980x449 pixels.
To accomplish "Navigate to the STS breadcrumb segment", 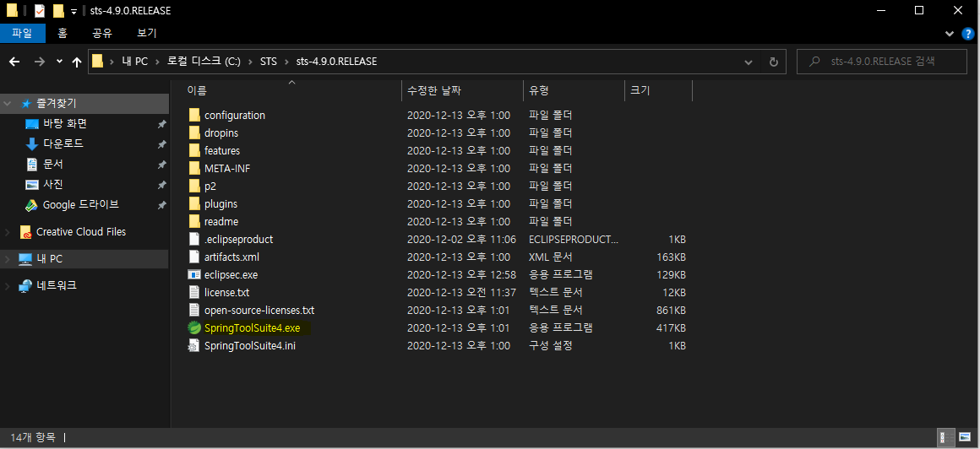I will tap(268, 62).
